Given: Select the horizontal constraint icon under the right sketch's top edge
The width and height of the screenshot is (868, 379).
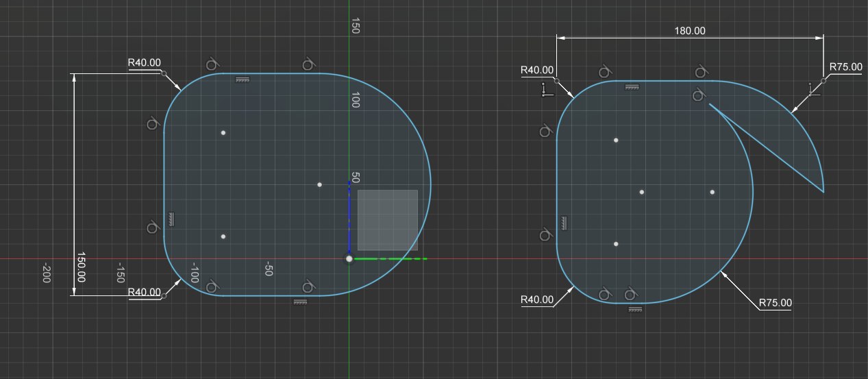Looking at the screenshot, I should (633, 88).
